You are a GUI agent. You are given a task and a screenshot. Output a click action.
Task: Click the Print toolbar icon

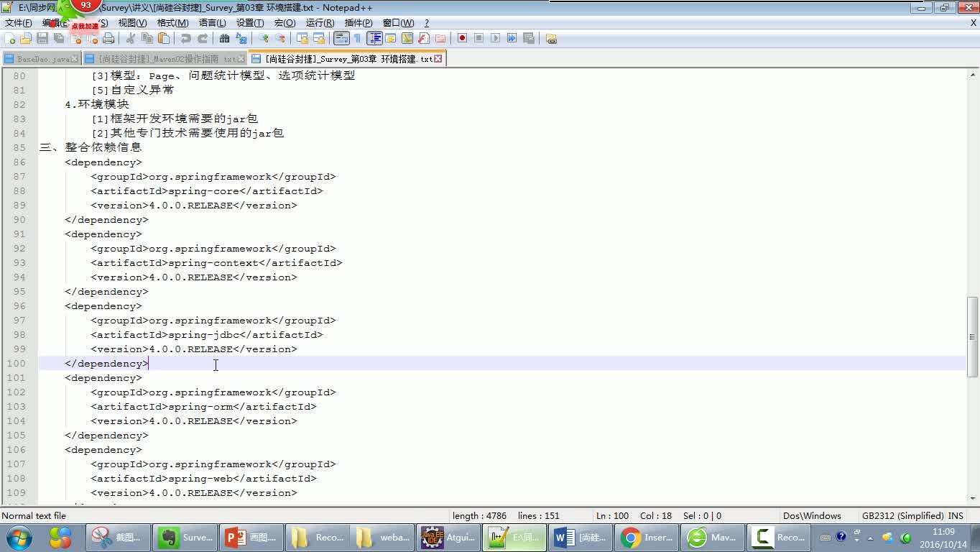pos(108,39)
